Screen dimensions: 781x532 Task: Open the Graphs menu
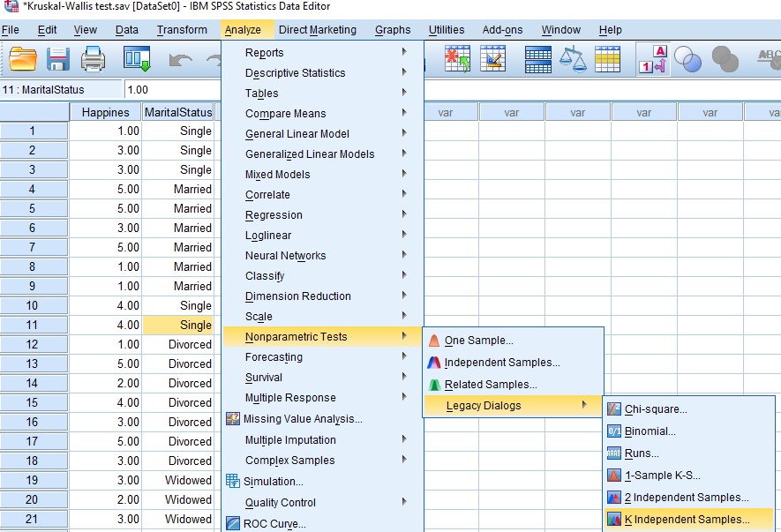coord(394,29)
